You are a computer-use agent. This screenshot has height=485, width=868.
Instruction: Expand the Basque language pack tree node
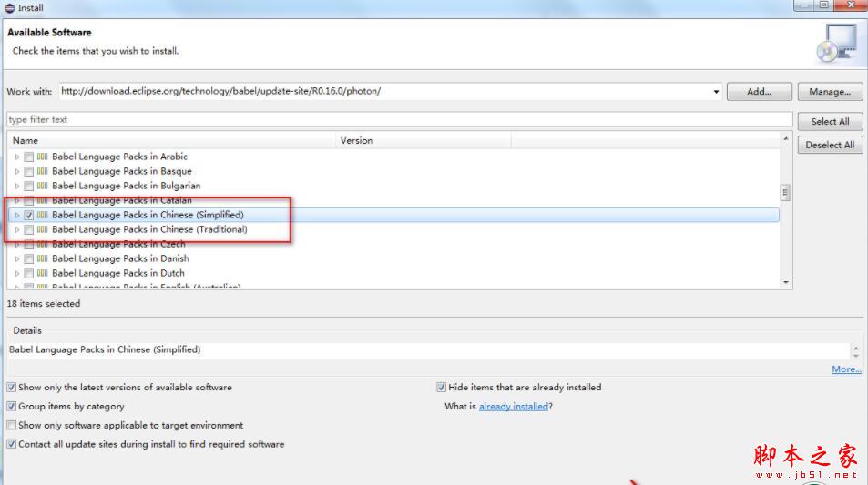(x=17, y=171)
